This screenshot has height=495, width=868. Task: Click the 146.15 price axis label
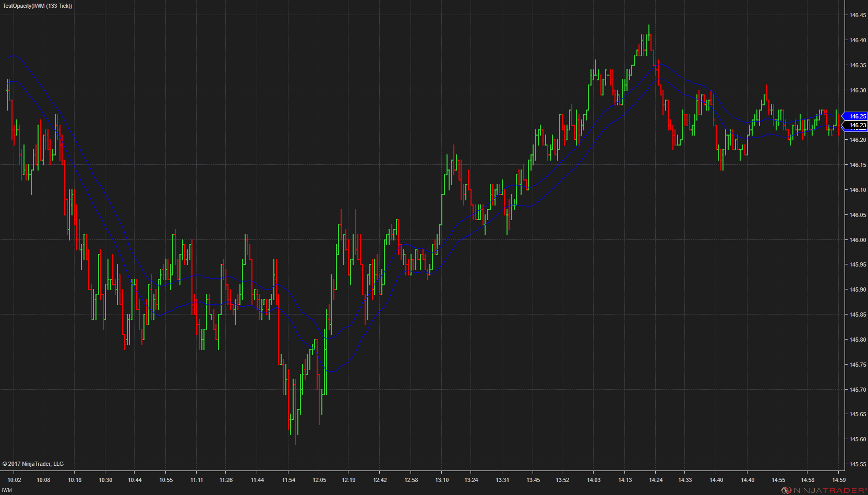(x=858, y=165)
